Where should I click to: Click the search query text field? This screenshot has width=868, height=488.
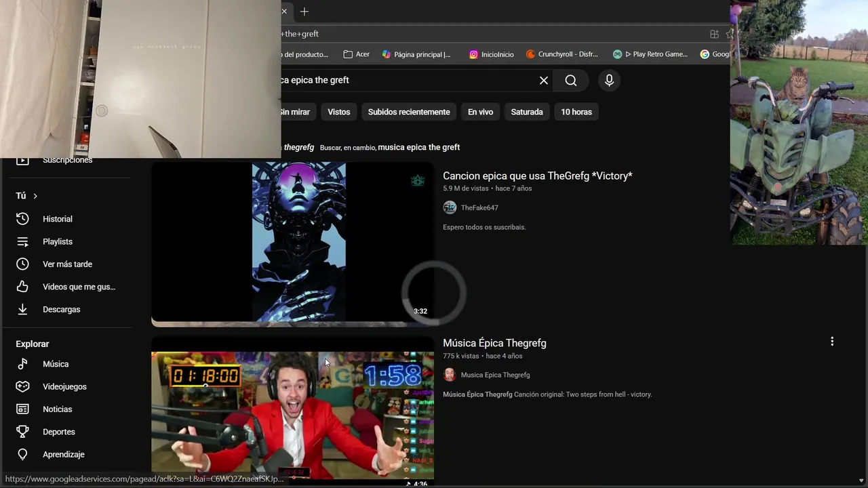[x=407, y=80]
